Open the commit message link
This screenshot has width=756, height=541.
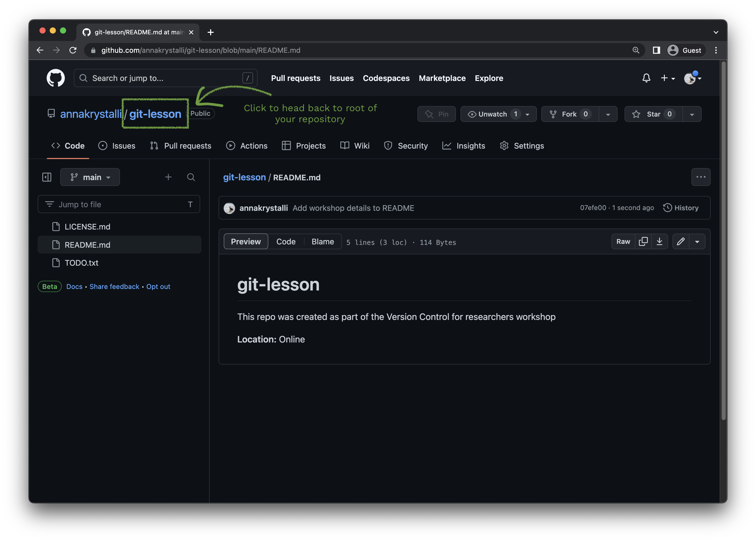pos(353,208)
